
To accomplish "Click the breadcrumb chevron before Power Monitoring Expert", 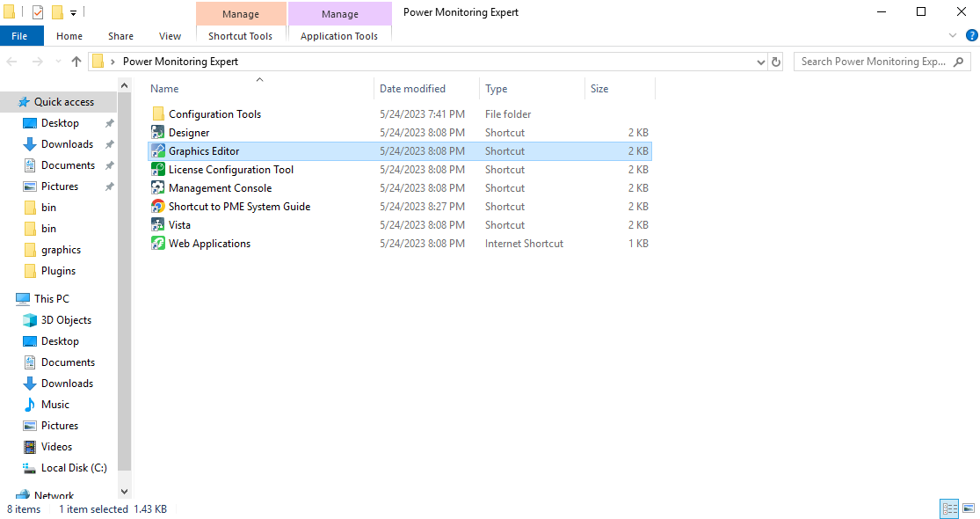I will (x=113, y=62).
